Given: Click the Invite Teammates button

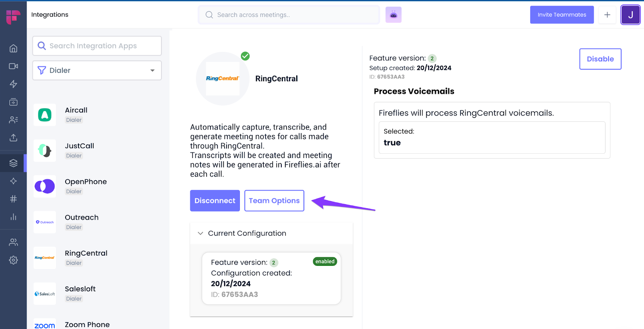Looking at the screenshot, I should click(561, 15).
